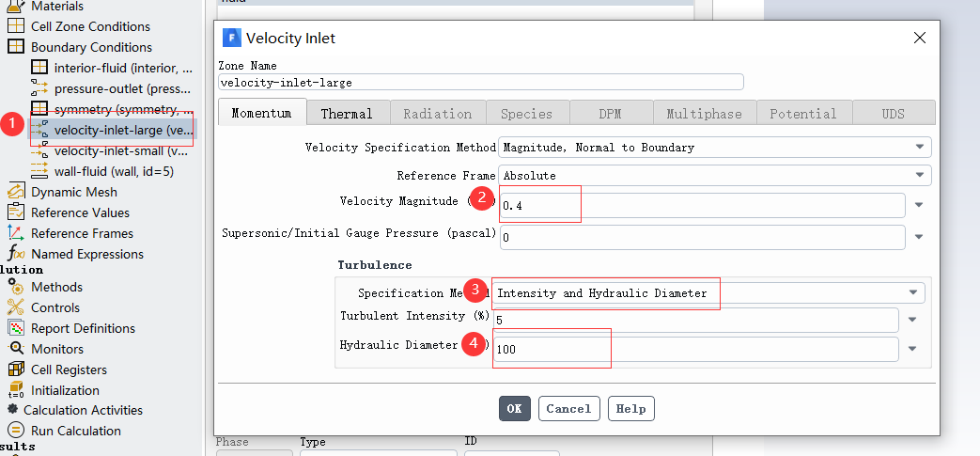This screenshot has width=980, height=456.
Task: Select wall-fluid boundary in tree
Action: click(113, 172)
